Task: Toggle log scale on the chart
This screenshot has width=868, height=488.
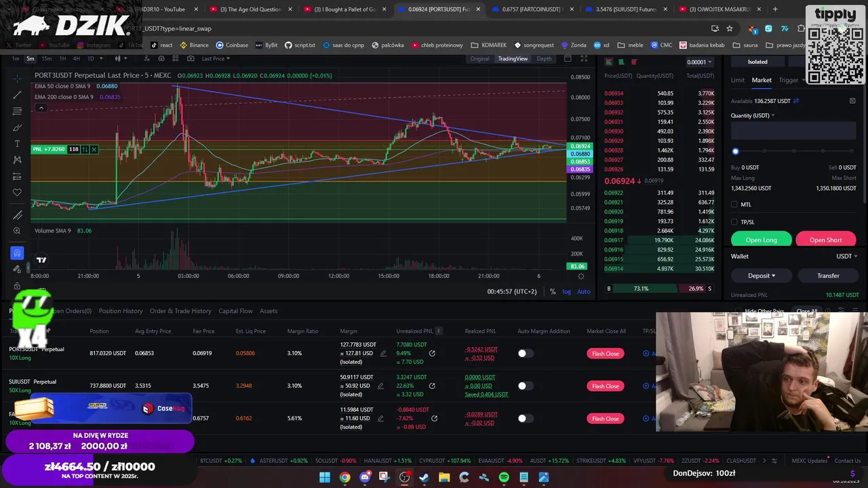Action: (x=566, y=291)
